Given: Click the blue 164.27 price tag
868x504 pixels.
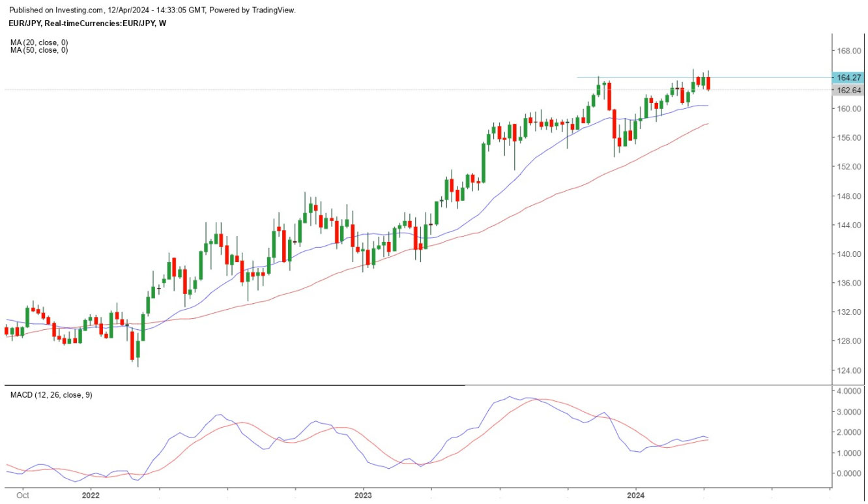Looking at the screenshot, I should (847, 78).
